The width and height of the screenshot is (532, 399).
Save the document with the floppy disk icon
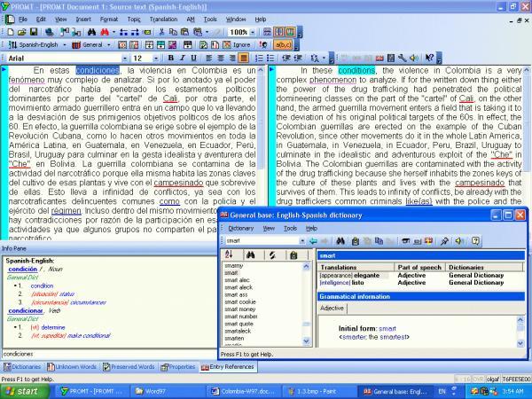coord(34,32)
